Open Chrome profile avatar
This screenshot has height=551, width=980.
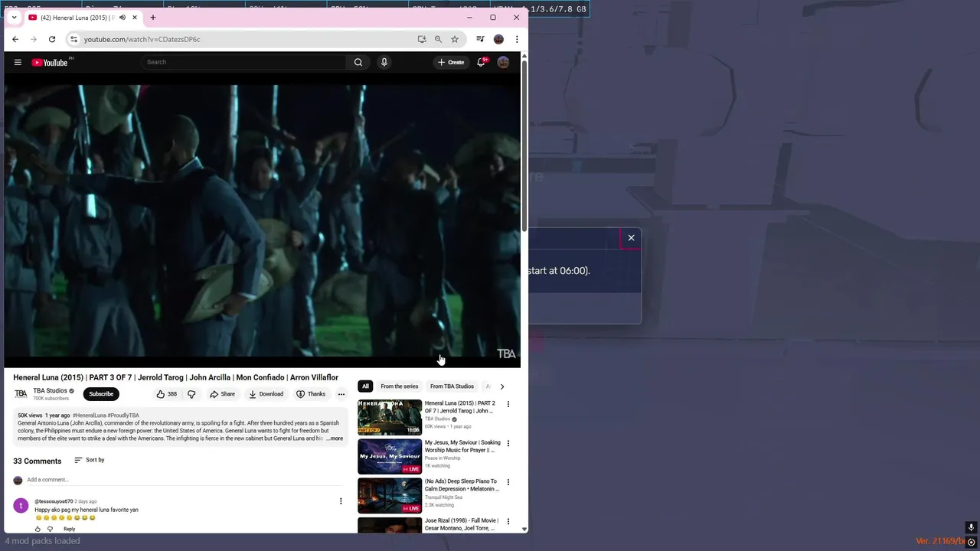tap(498, 39)
